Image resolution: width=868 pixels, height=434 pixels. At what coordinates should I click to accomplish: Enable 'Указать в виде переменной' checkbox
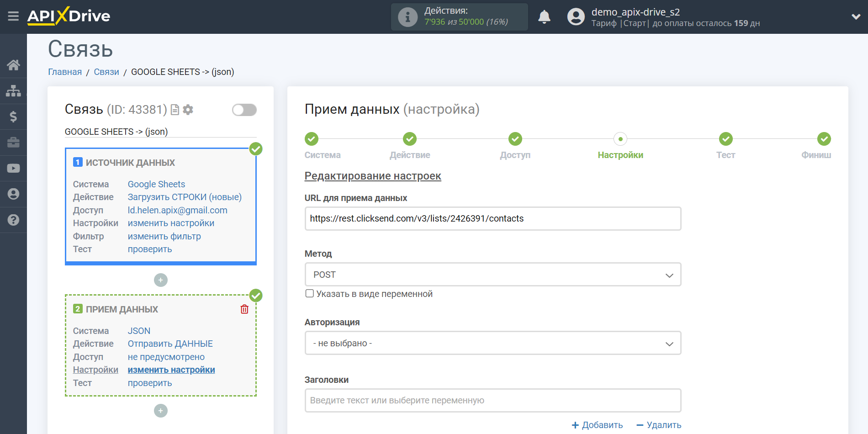pyautogui.click(x=310, y=294)
